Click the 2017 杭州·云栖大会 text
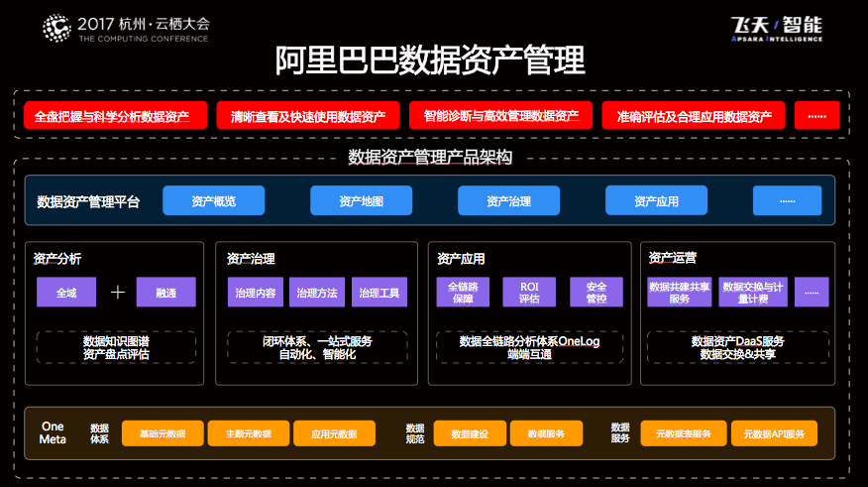 tap(144, 24)
